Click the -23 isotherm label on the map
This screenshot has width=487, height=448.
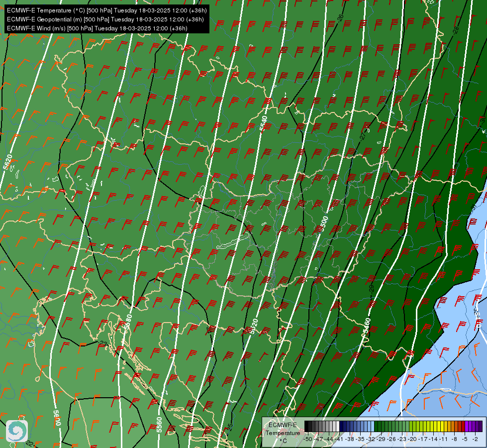pyautogui.click(x=103, y=343)
